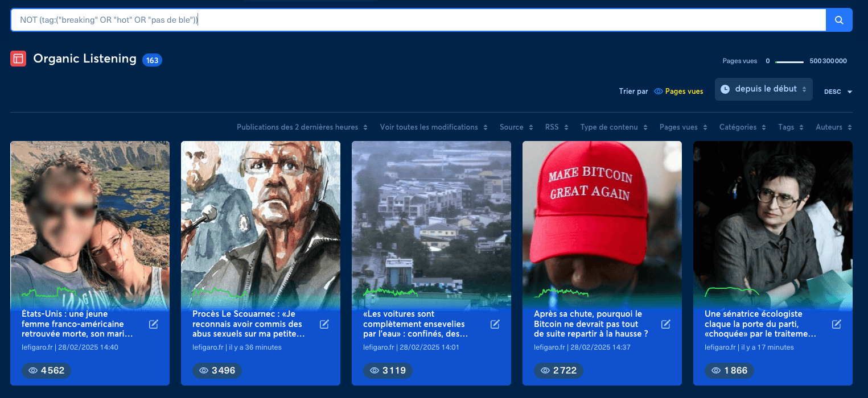
Task: Open Les voitures sont complètement ensevelies headline
Action: coord(416,324)
